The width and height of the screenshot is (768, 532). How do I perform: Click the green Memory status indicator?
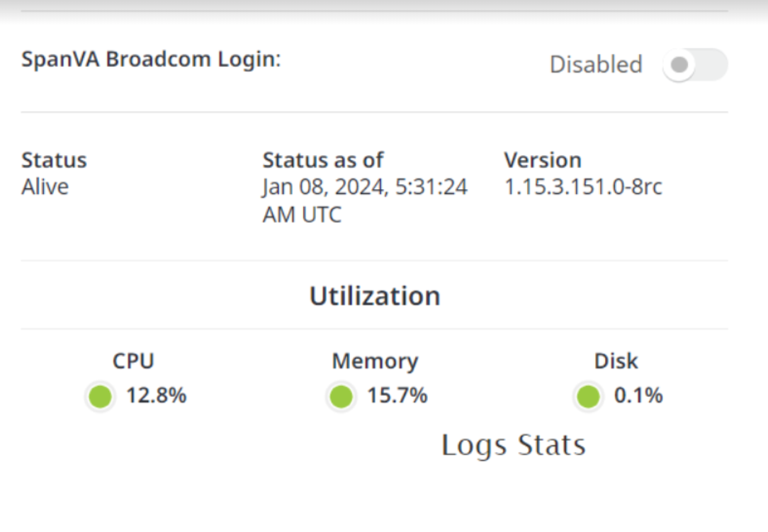click(x=341, y=397)
